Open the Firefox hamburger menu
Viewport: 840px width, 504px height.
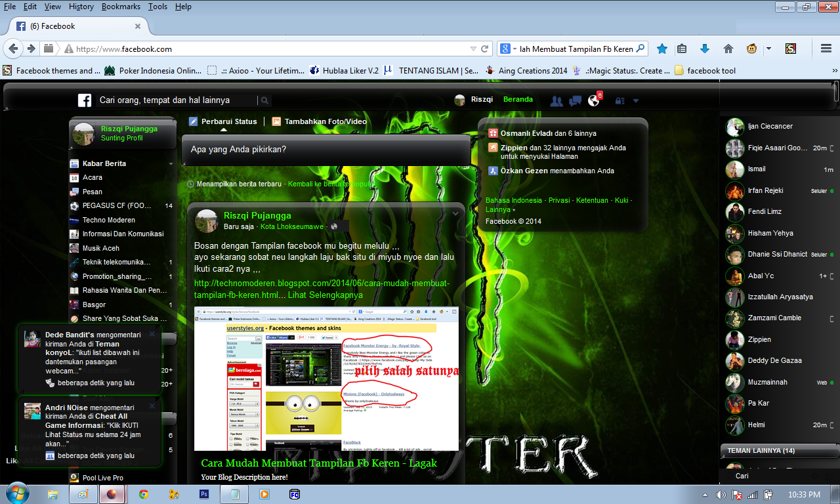click(826, 49)
